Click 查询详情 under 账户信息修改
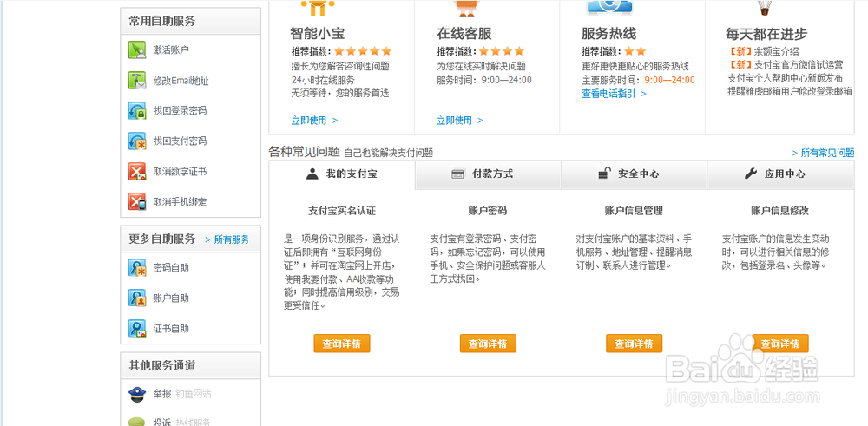Viewport: 868px width, 426px height. pos(780,344)
